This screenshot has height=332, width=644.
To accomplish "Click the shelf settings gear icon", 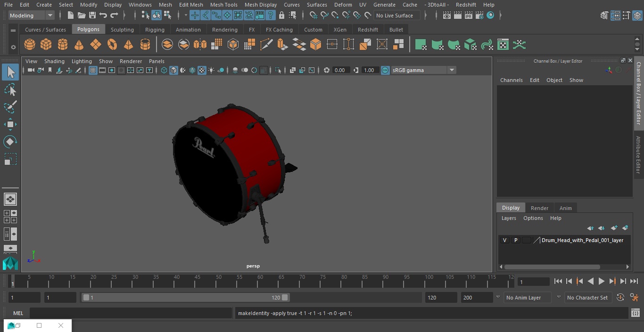I will click(13, 47).
